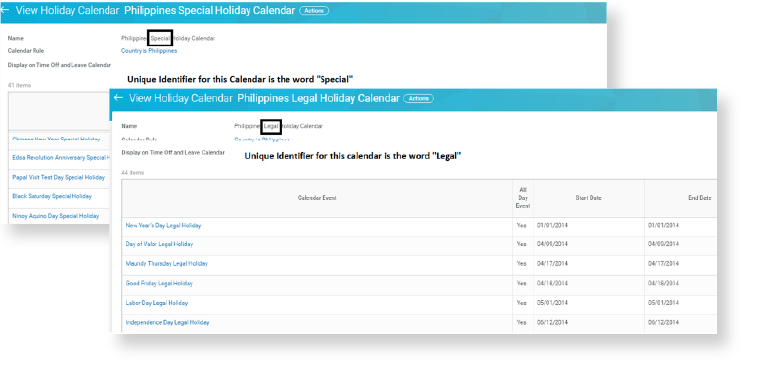This screenshot has width=769, height=374.
Task: Open Maundy Thursday Legal Holiday link
Action: point(167,264)
